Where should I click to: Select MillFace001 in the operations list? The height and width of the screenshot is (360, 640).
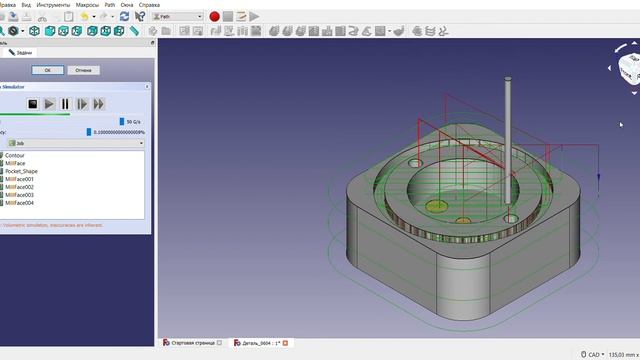pos(19,179)
